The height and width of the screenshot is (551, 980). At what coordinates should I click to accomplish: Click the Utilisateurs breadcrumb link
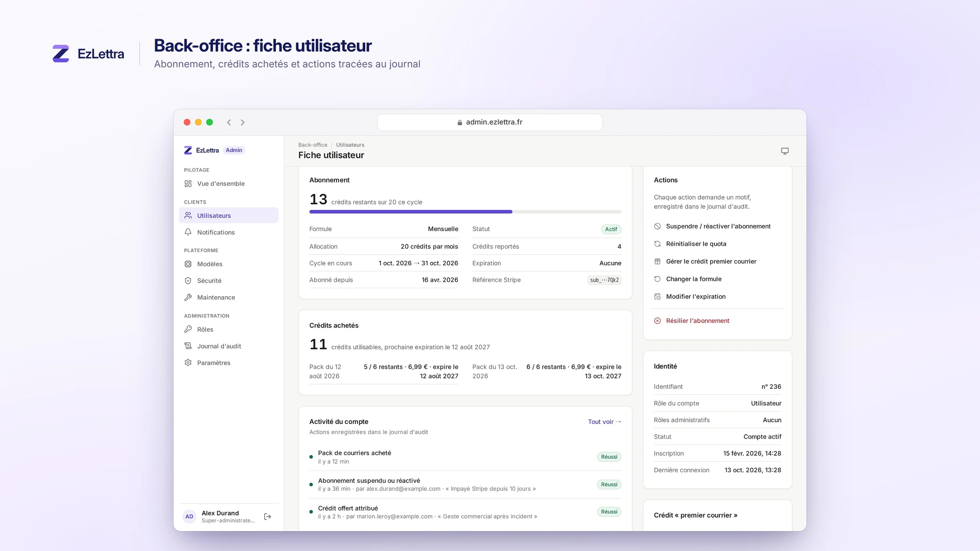point(350,145)
